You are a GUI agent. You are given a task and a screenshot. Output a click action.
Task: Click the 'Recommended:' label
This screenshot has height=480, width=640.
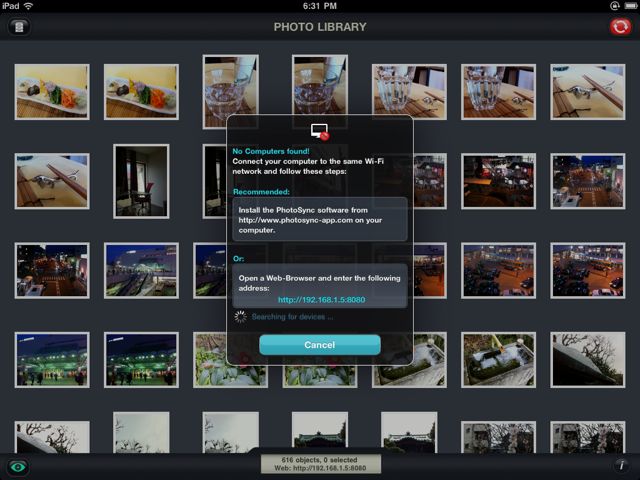point(261,191)
